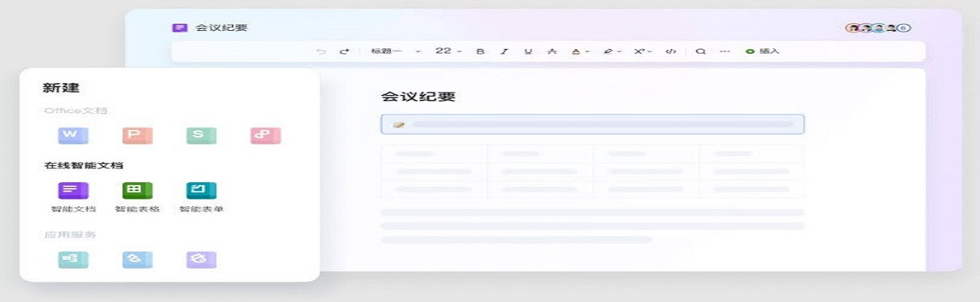Click the 智能表单 label
This screenshot has height=302, width=980.
pyautogui.click(x=201, y=209)
